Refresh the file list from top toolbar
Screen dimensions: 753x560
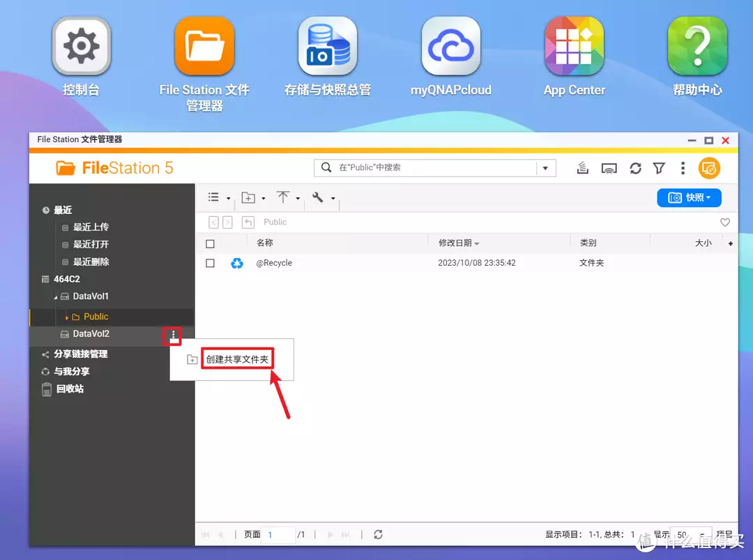(x=635, y=168)
